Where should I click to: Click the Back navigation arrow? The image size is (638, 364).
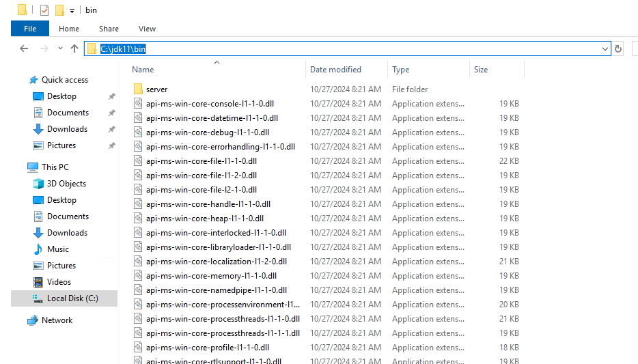point(24,48)
